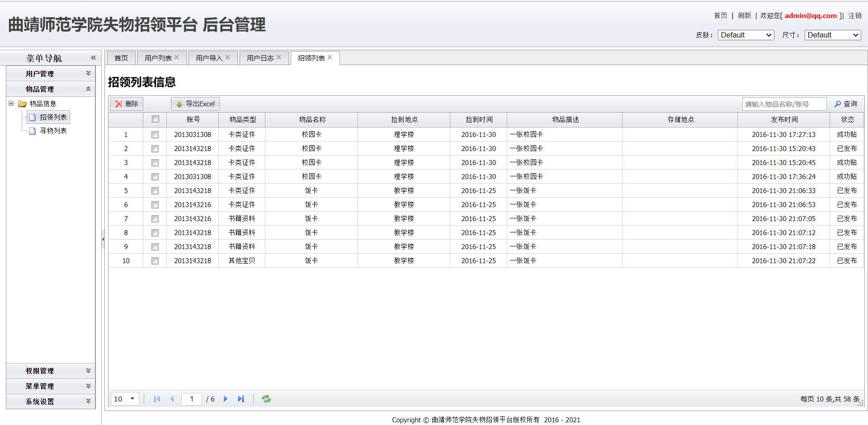Click the 物品信息 folder icon
This screenshot has height=425, width=868.
coord(22,104)
